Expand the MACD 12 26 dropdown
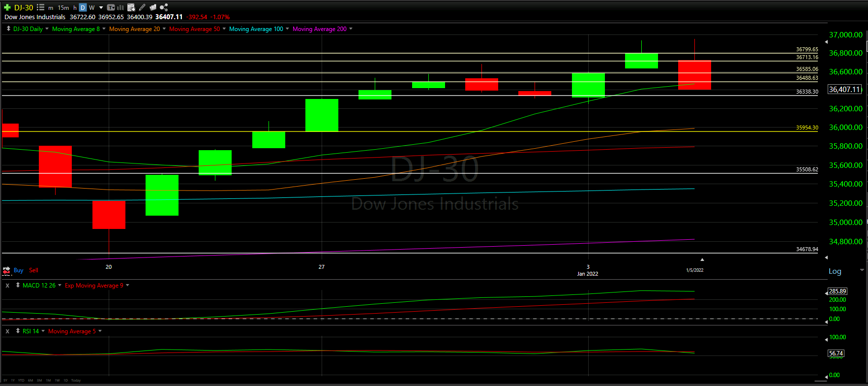Viewport: 868px width, 386px height. (60, 285)
